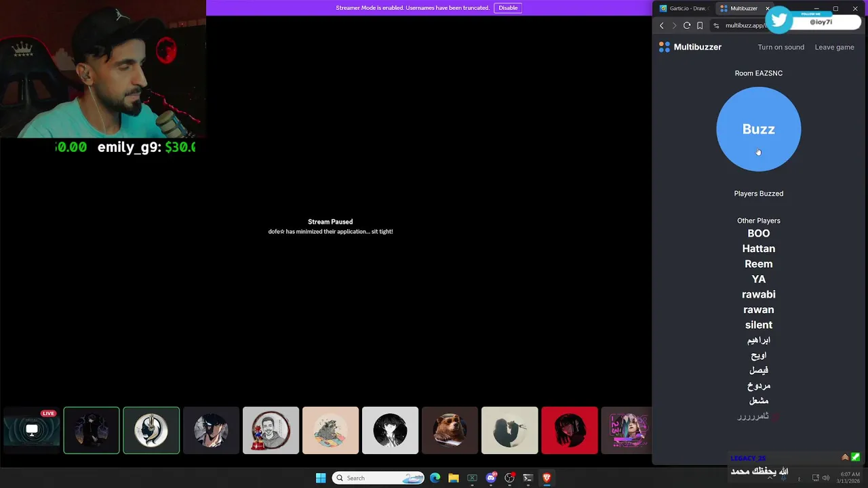This screenshot has height=488, width=868.
Task: Click player name 'BOO'
Action: [758, 233]
